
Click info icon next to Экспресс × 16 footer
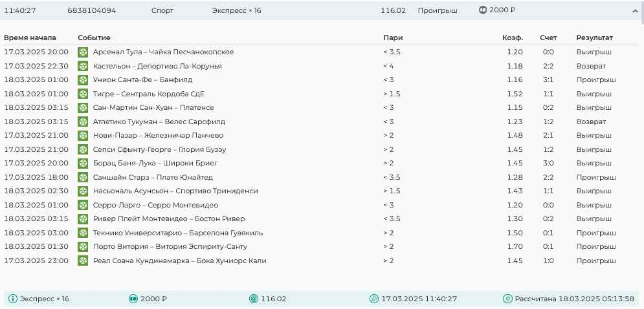pyautogui.click(x=13, y=299)
